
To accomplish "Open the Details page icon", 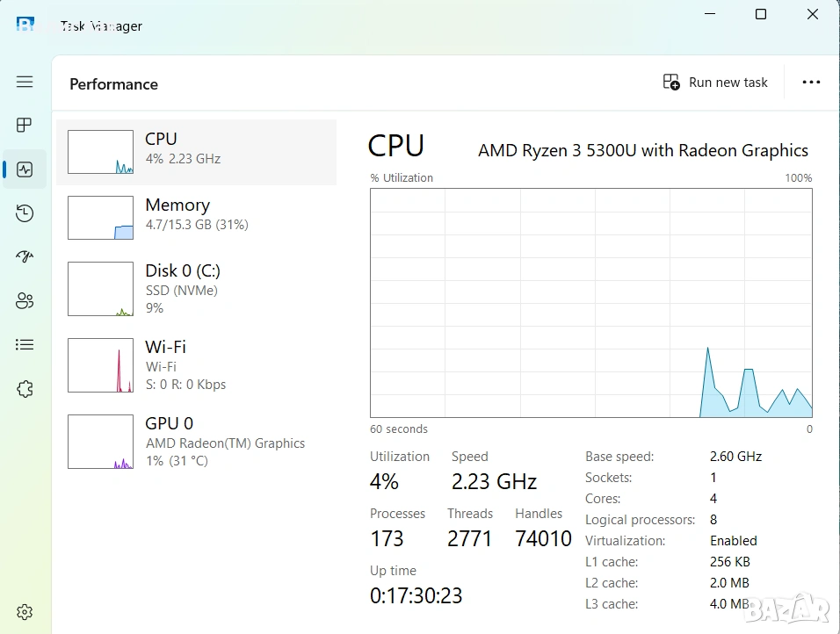I will click(25, 345).
